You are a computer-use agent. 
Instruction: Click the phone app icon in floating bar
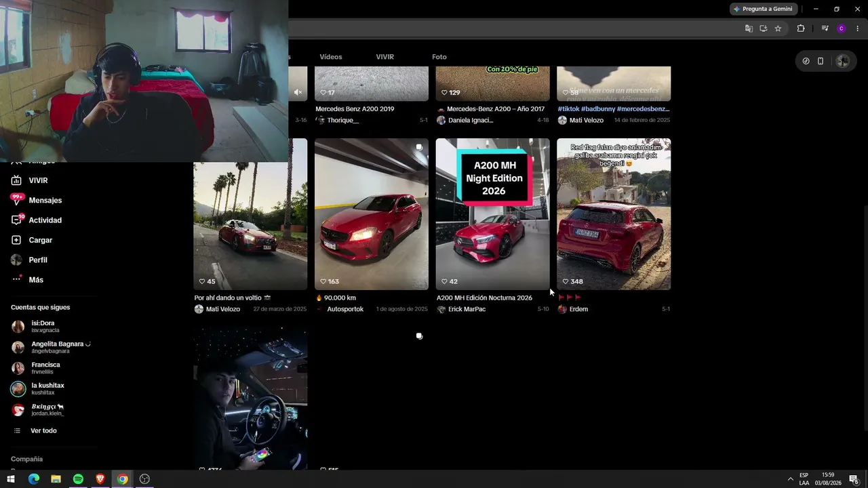[821, 61]
